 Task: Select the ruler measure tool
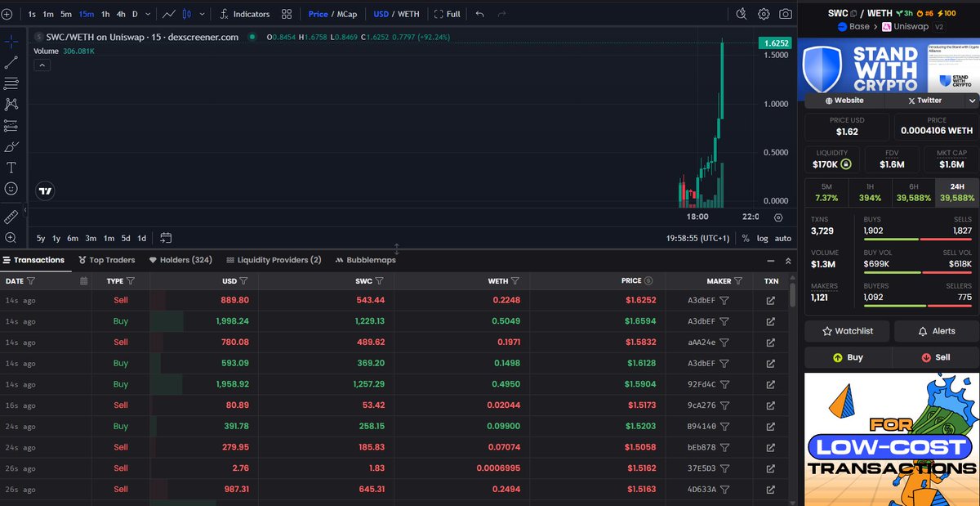pos(11,217)
